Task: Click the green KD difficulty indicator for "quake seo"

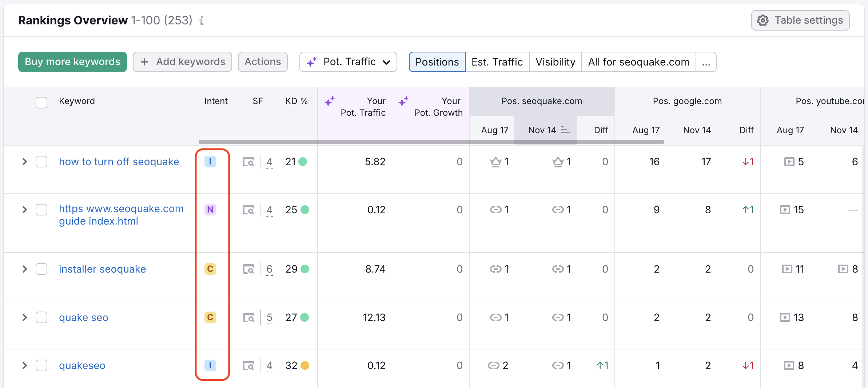Action: (x=306, y=317)
